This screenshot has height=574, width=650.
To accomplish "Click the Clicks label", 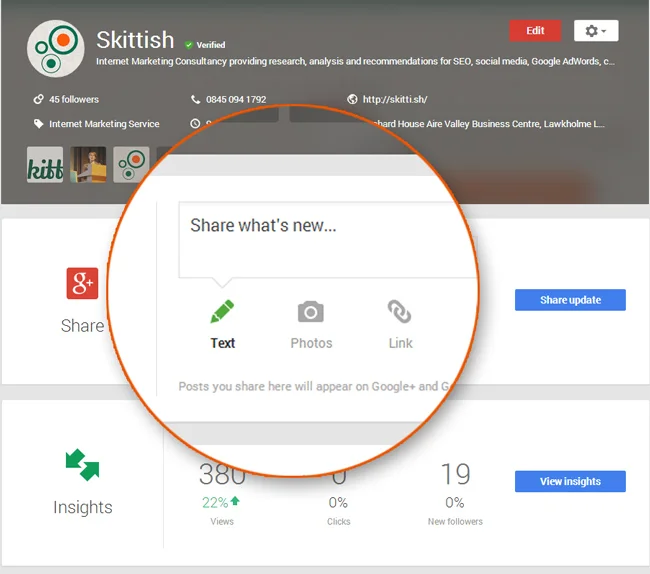I will click(x=338, y=521).
